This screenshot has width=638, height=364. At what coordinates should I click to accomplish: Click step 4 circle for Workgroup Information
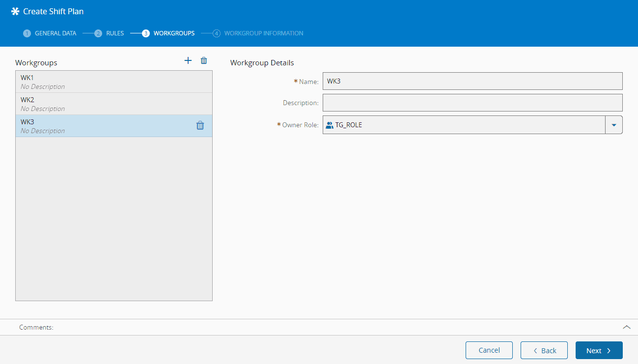pyautogui.click(x=217, y=33)
